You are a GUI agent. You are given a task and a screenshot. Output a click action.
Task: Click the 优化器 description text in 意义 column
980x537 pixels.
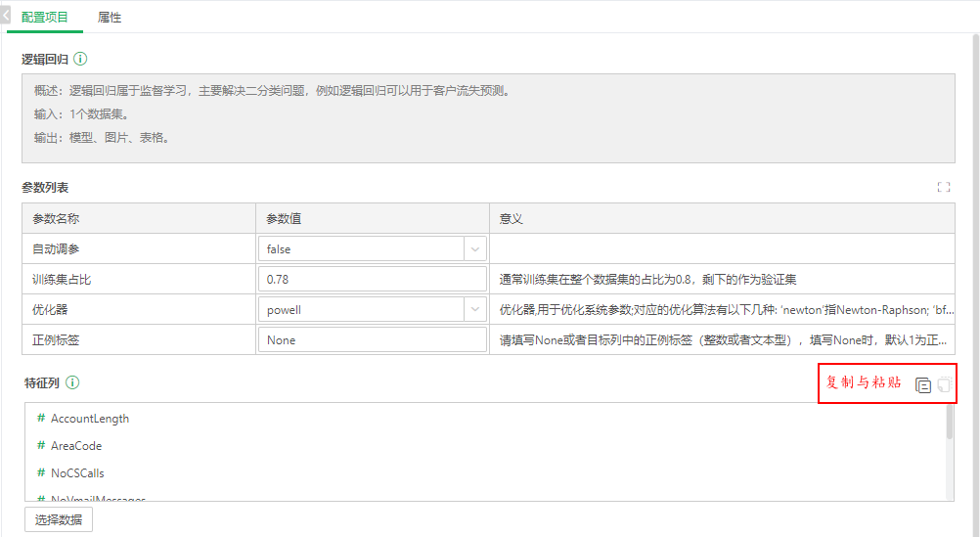(726, 310)
